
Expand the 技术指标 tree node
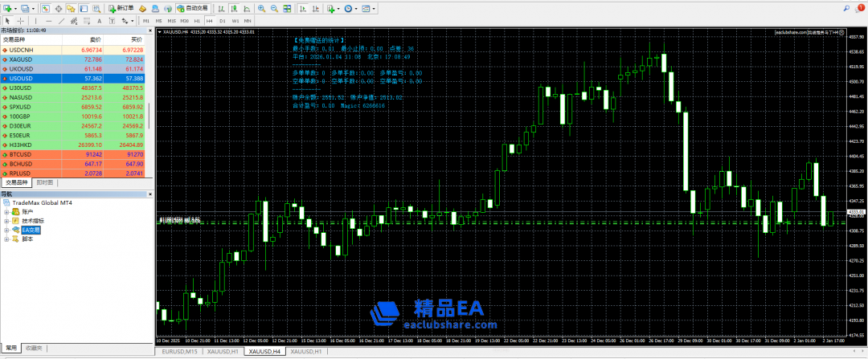click(x=6, y=221)
